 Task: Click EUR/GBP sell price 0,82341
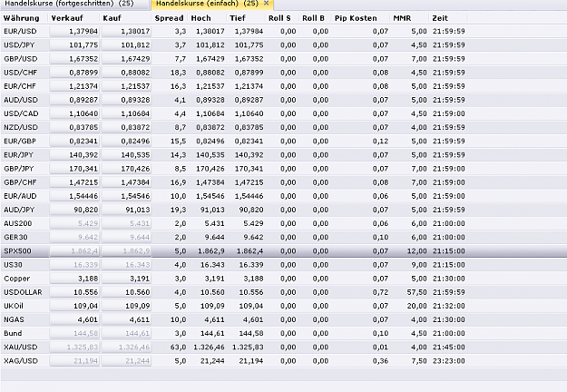pos(74,142)
